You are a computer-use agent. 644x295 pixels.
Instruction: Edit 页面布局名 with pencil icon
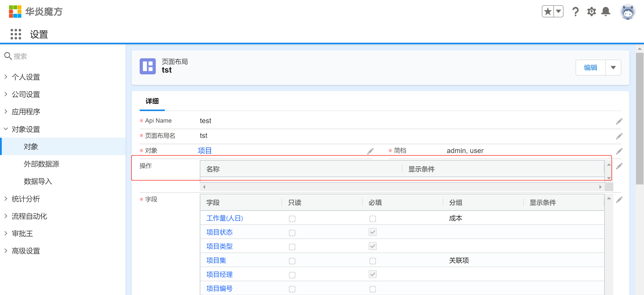click(x=619, y=136)
